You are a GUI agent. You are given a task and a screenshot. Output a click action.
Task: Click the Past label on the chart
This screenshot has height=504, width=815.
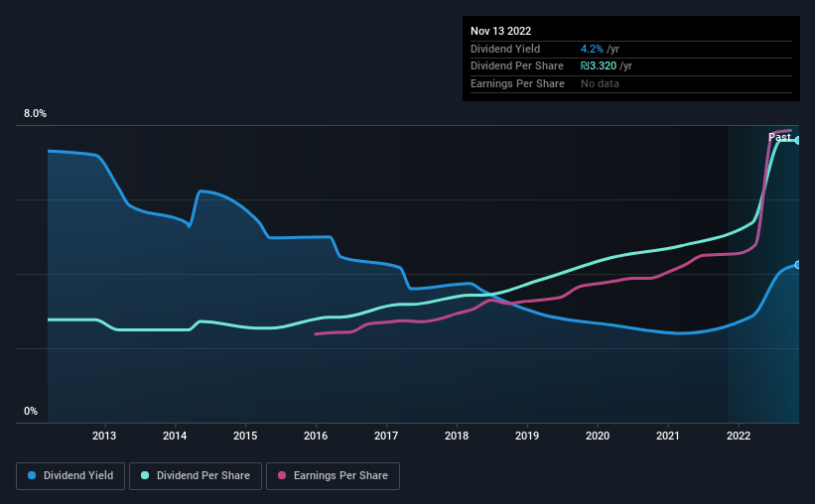point(779,137)
